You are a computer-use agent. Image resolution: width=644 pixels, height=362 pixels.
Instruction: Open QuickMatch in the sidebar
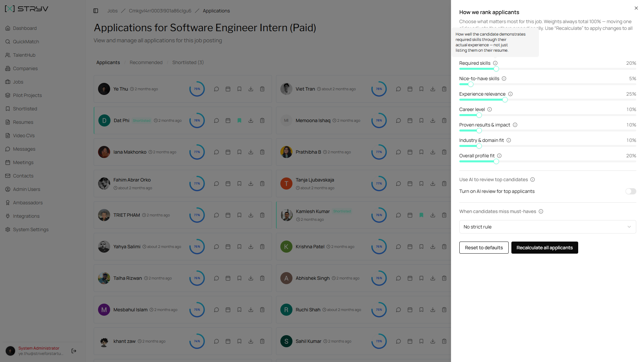(26, 42)
